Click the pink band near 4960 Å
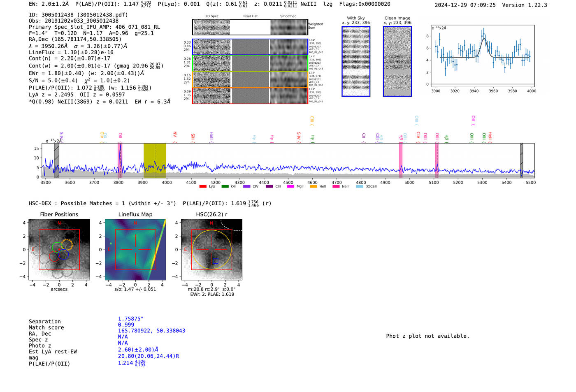Screen dimensions: 576x392 (x=400, y=160)
